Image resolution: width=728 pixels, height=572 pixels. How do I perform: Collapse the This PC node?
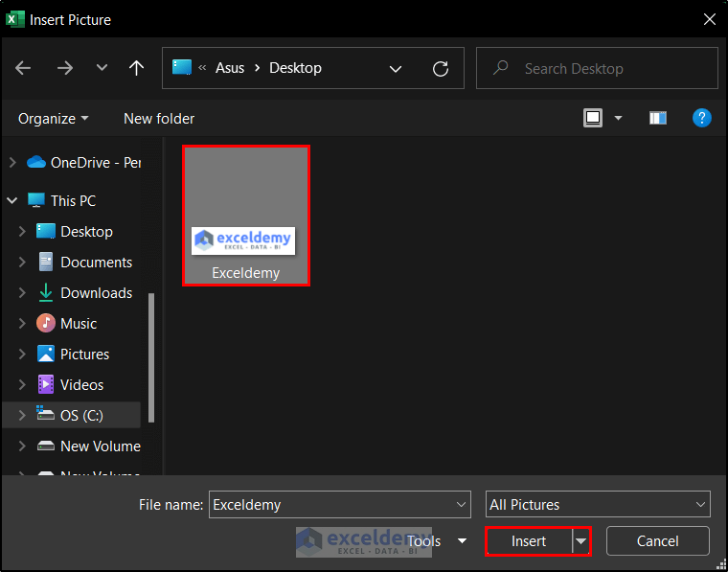12,200
